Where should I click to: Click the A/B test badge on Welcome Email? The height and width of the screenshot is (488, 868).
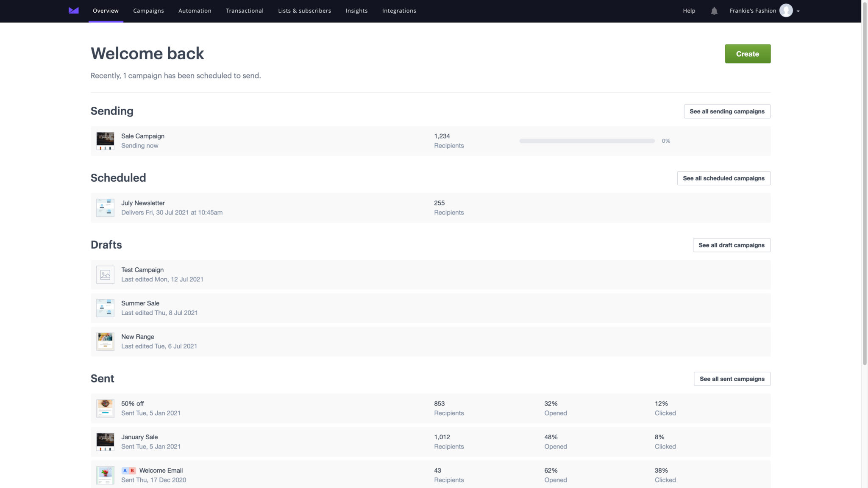click(x=128, y=470)
